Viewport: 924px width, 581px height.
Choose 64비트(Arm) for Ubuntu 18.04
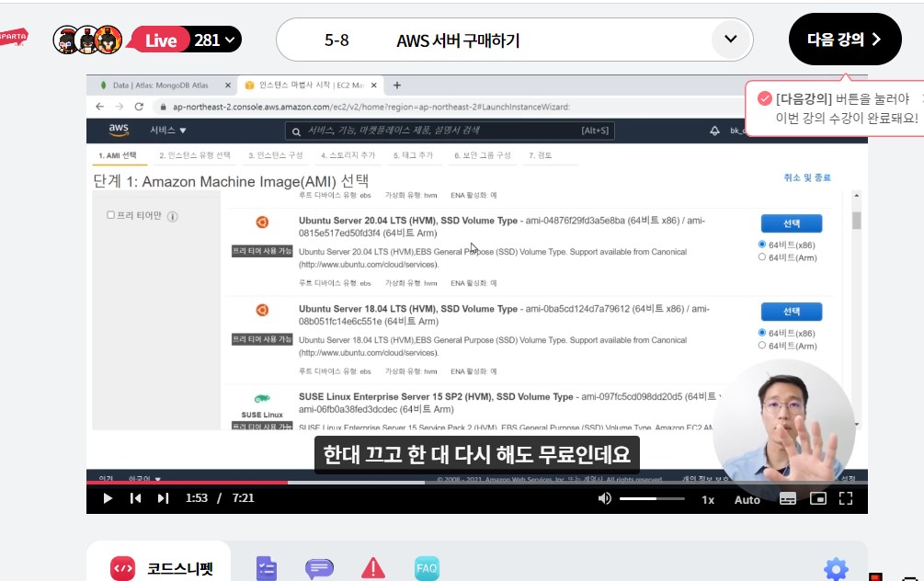click(x=762, y=346)
